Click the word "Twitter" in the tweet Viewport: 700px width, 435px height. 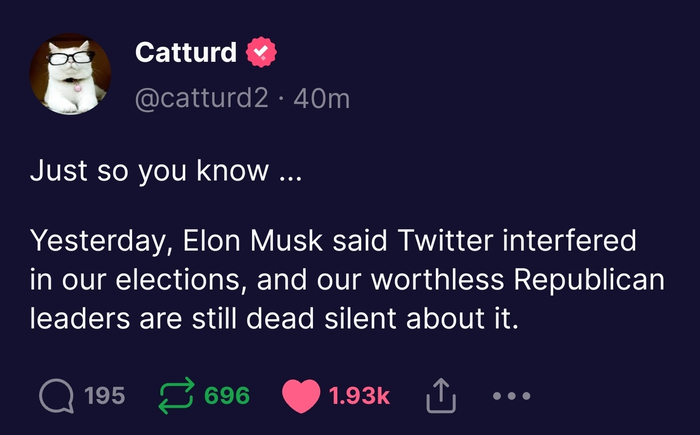point(448,241)
